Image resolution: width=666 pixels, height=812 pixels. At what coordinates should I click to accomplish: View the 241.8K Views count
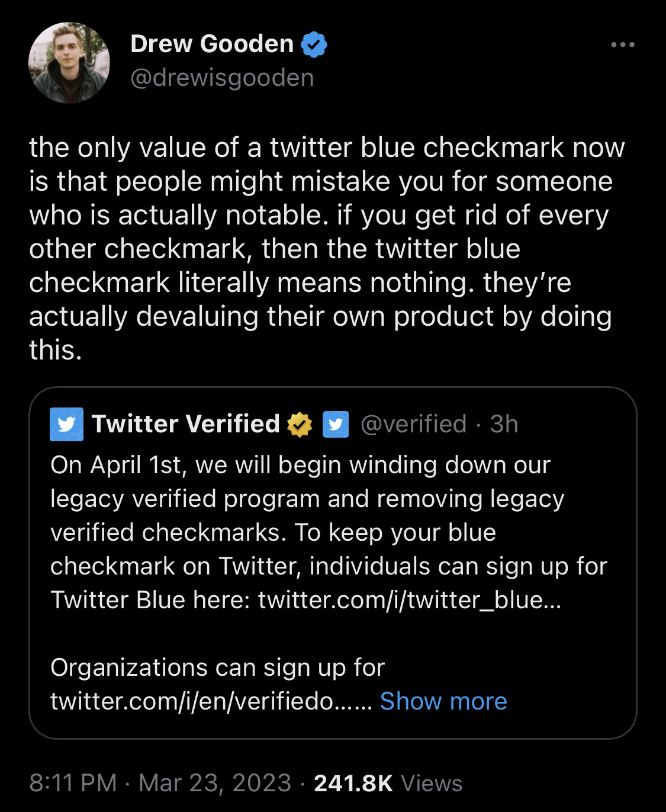[x=388, y=783]
